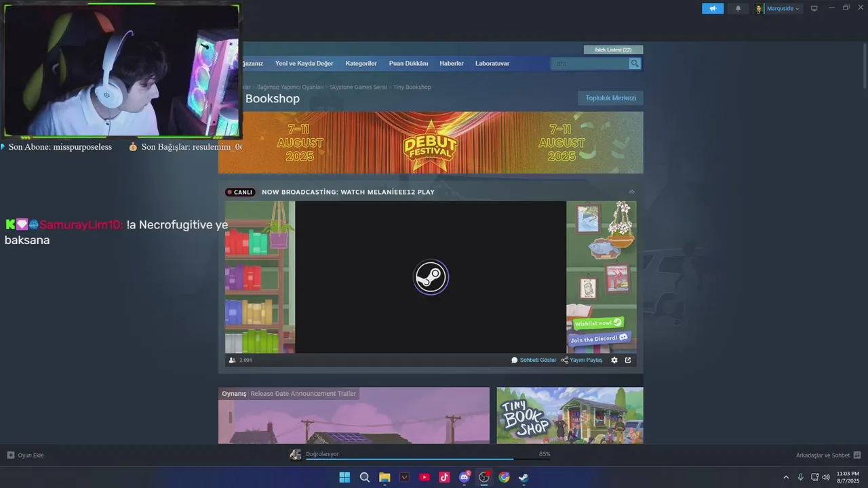Screen dimensions: 868x488
Task: Open the clock showing 11:03 PM
Action: coord(848,477)
